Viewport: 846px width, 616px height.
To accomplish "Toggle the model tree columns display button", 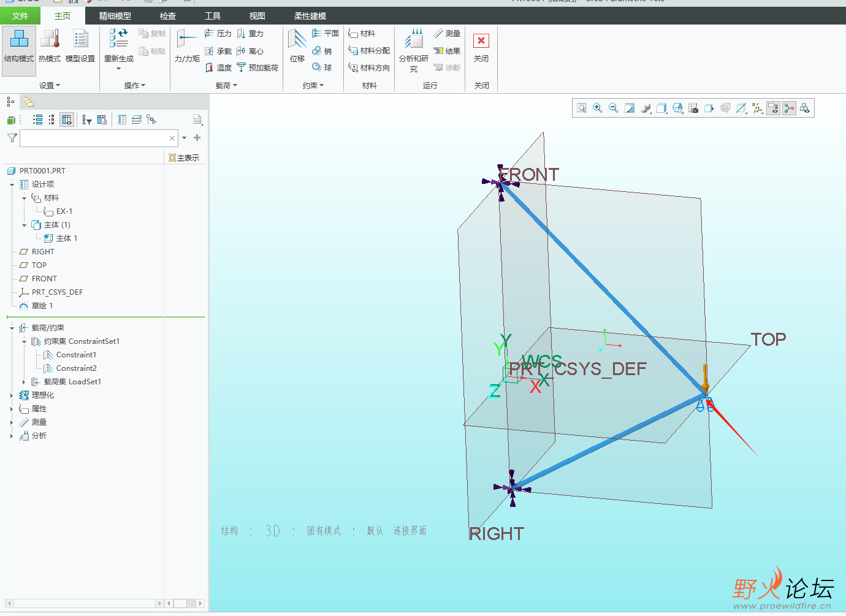I will (67, 120).
